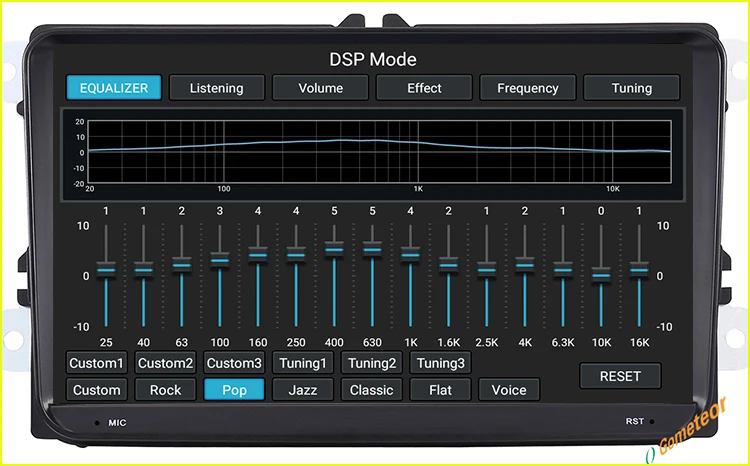The width and height of the screenshot is (750, 466).
Task: Click the 6.3K frequency label
Action: coord(563,343)
